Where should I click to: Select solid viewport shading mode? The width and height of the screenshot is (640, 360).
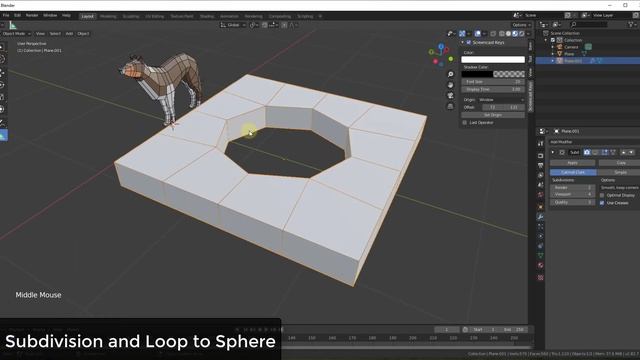pyautogui.click(x=508, y=34)
